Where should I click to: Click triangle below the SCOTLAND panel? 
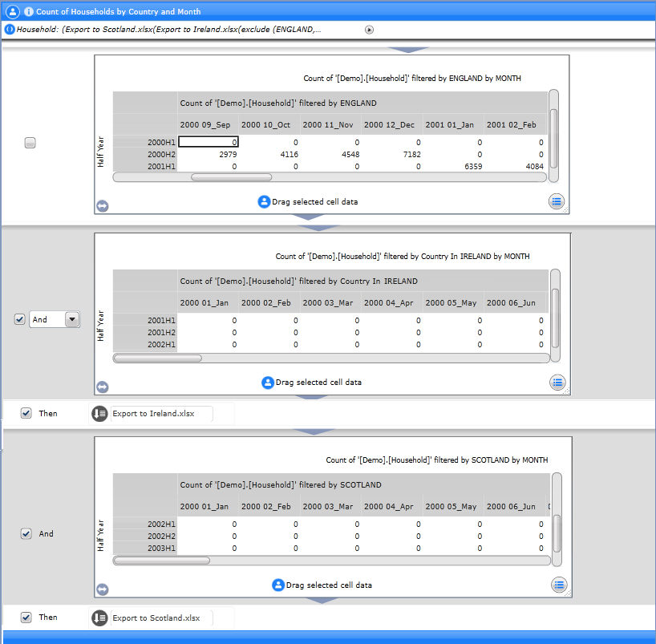[x=322, y=601]
